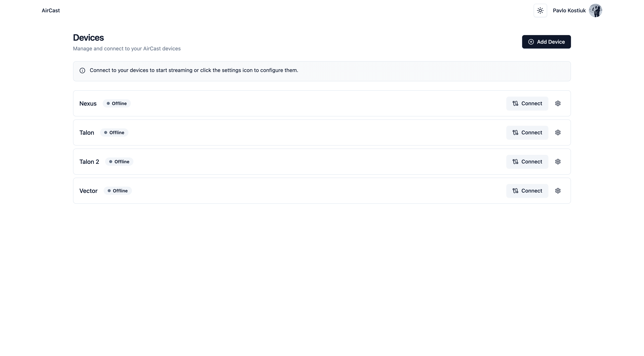Select the AirCast logo in the header
The width and height of the screenshot is (644, 356).
(50, 10)
